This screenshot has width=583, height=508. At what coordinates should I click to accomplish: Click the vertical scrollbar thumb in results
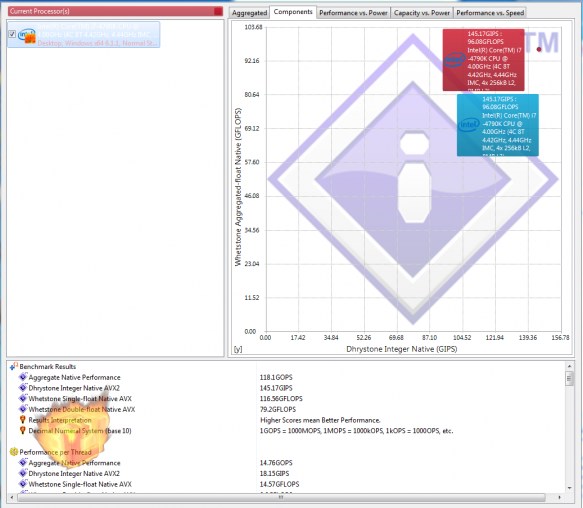(x=569, y=379)
